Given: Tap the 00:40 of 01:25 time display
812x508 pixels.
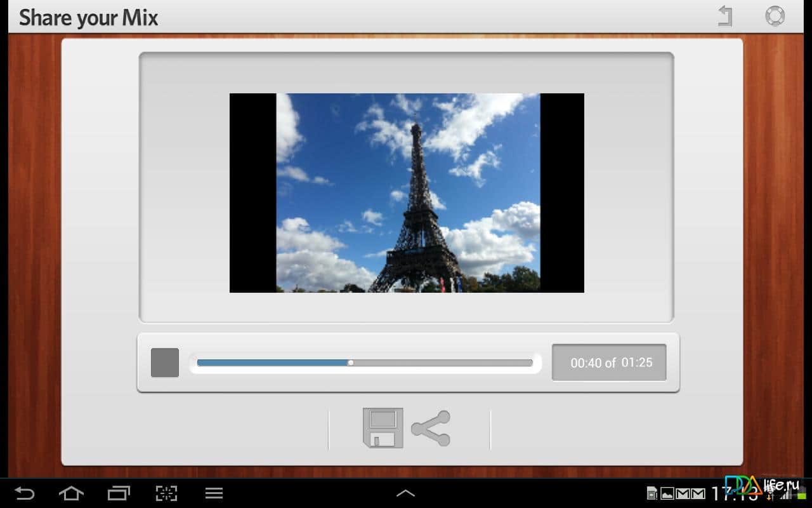Looking at the screenshot, I should [x=610, y=363].
